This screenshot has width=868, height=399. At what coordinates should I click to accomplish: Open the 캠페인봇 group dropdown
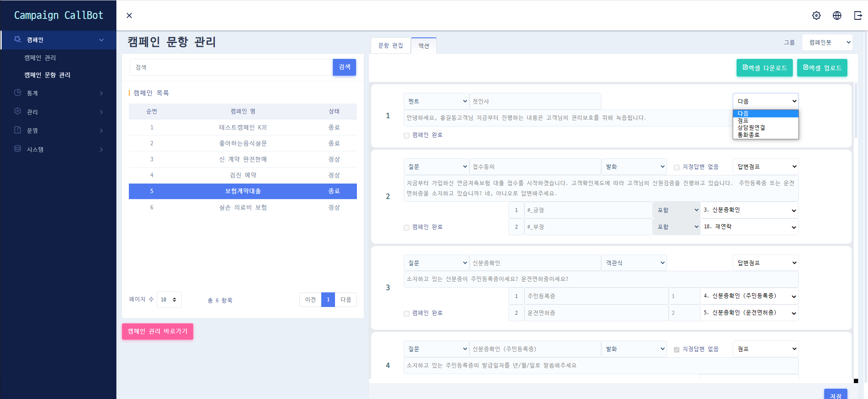pos(827,43)
